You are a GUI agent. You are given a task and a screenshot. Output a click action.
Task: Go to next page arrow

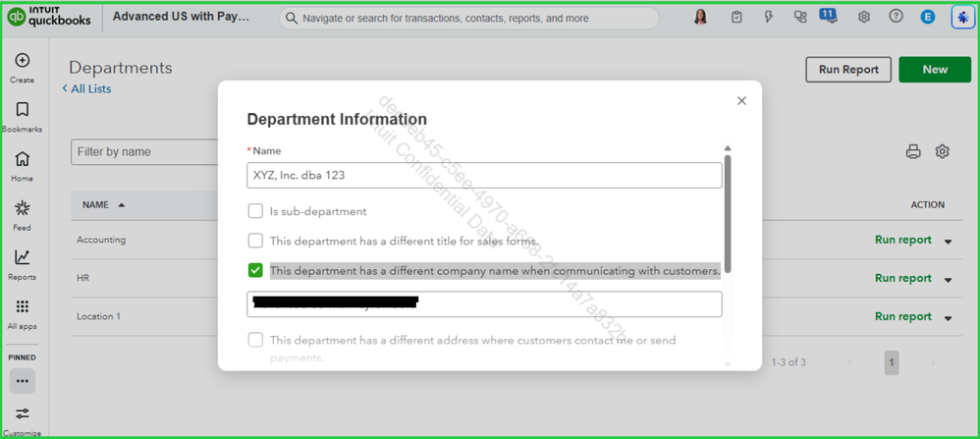(933, 362)
